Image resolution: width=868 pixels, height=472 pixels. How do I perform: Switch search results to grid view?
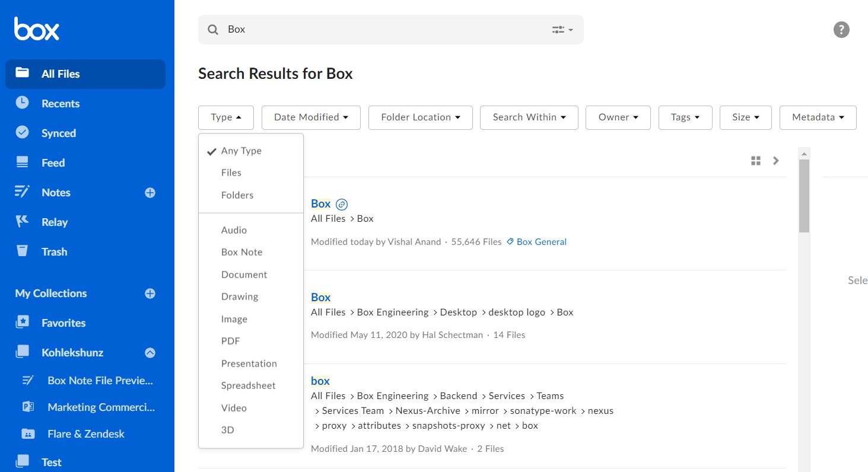(755, 160)
